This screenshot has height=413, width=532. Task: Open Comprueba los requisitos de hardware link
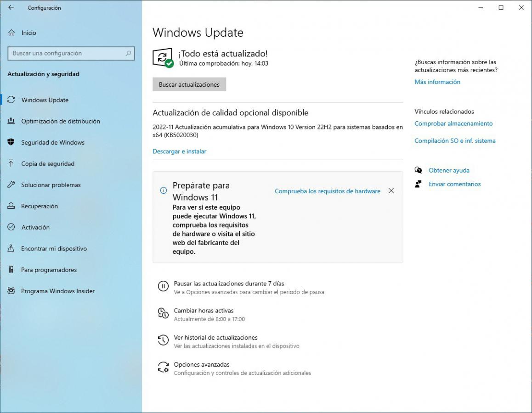coord(327,191)
